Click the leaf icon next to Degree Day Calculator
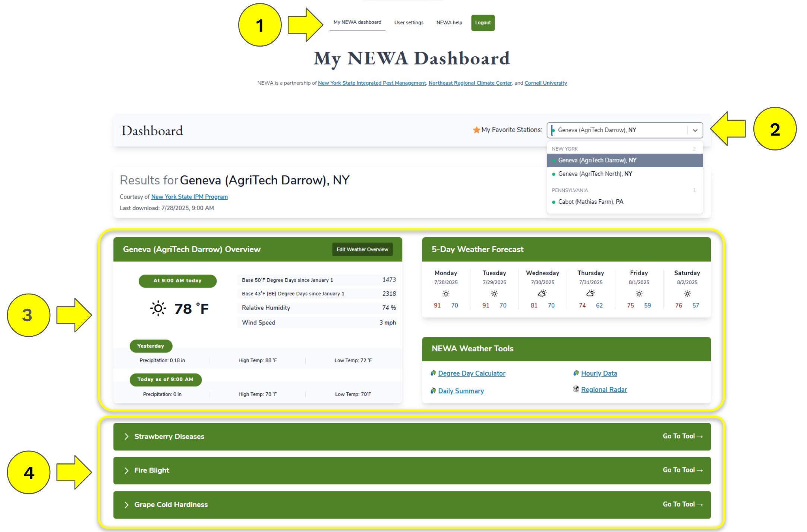 [x=433, y=373]
